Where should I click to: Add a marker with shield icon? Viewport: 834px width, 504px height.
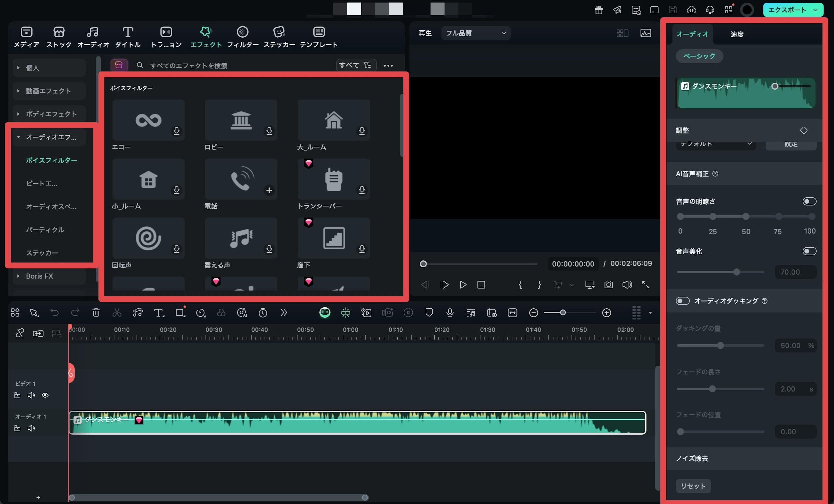pyautogui.click(x=429, y=313)
